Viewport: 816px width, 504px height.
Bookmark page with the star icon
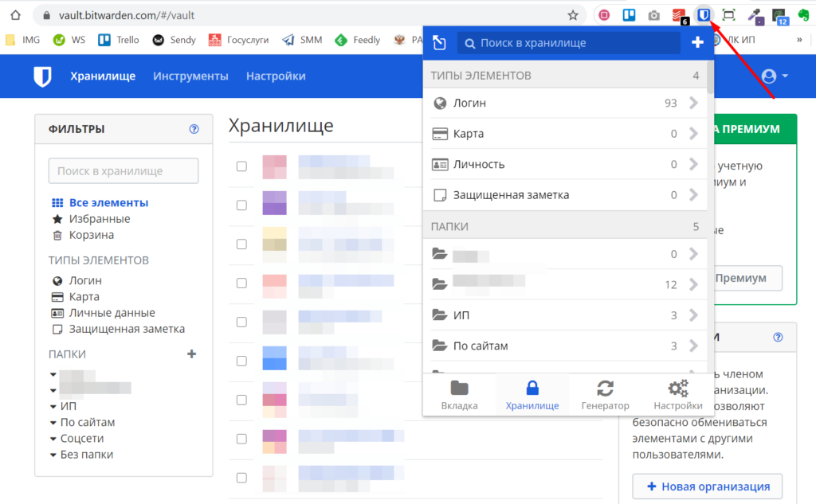pyautogui.click(x=573, y=15)
